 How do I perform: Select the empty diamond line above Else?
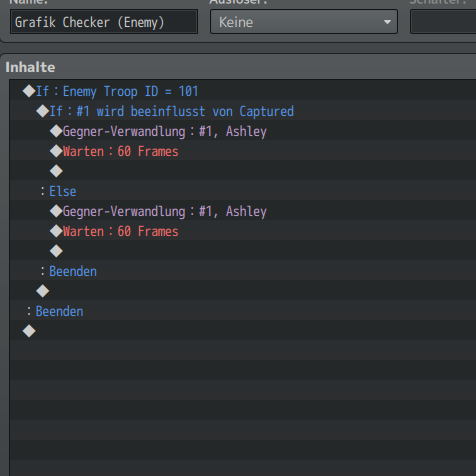point(243,171)
